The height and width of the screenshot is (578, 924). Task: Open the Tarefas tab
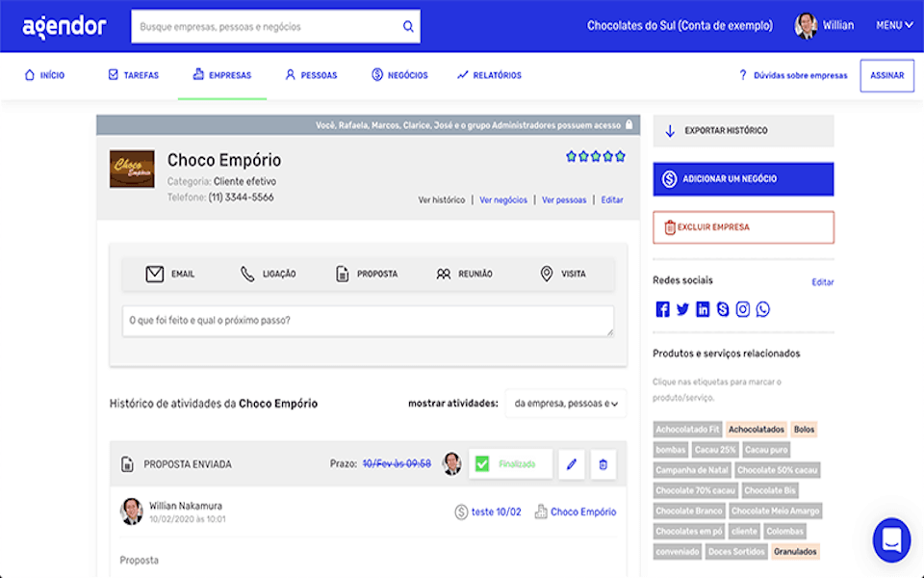tap(134, 75)
